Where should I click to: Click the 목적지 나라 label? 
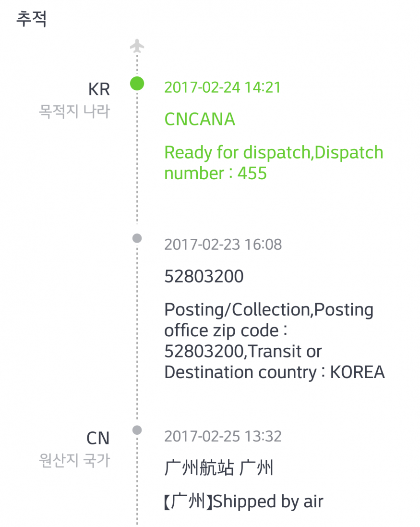click(74, 111)
